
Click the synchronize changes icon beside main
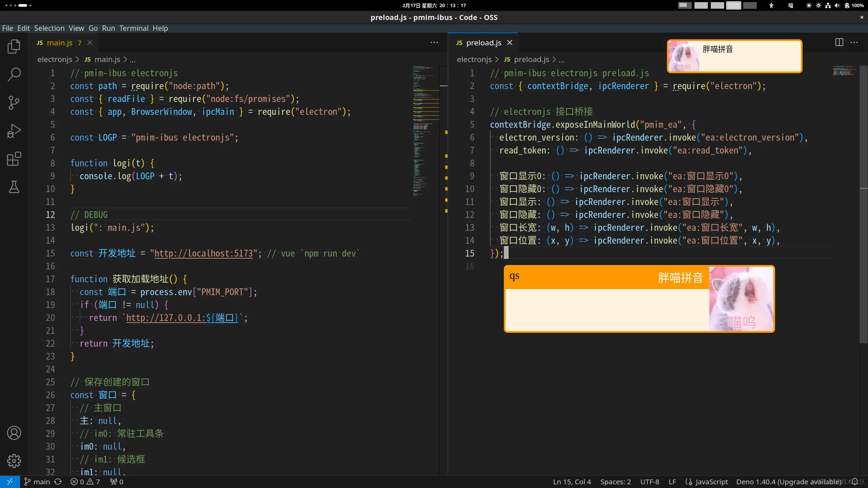point(58,482)
